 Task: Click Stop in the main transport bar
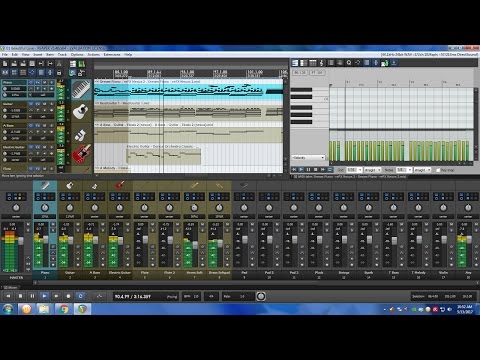tap(20, 296)
